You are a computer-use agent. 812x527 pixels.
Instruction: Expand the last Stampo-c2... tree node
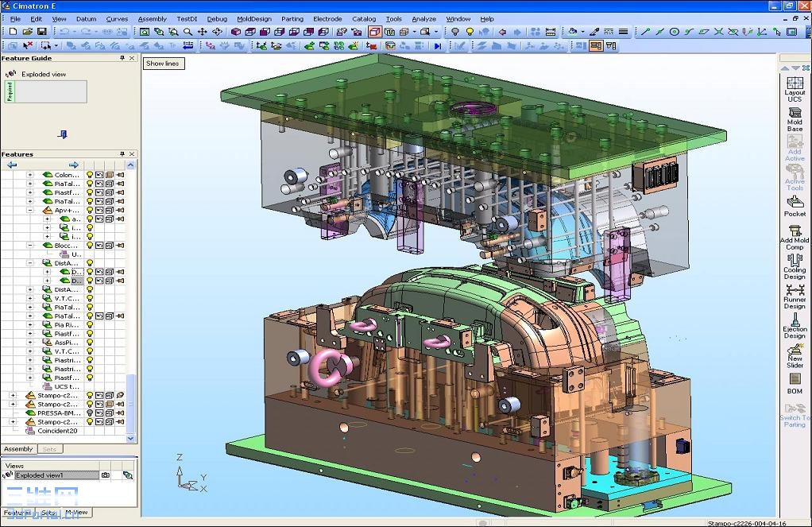click(x=13, y=422)
